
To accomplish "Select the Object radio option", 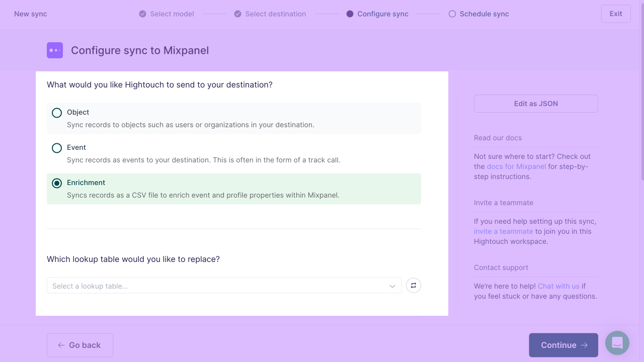I will click(x=57, y=113).
